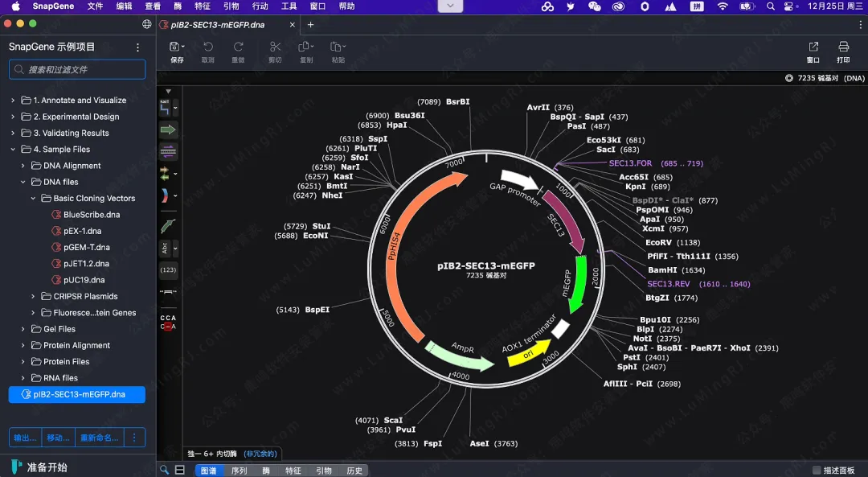
Task: Open the 特征 menu in menu bar
Action: [x=203, y=6]
